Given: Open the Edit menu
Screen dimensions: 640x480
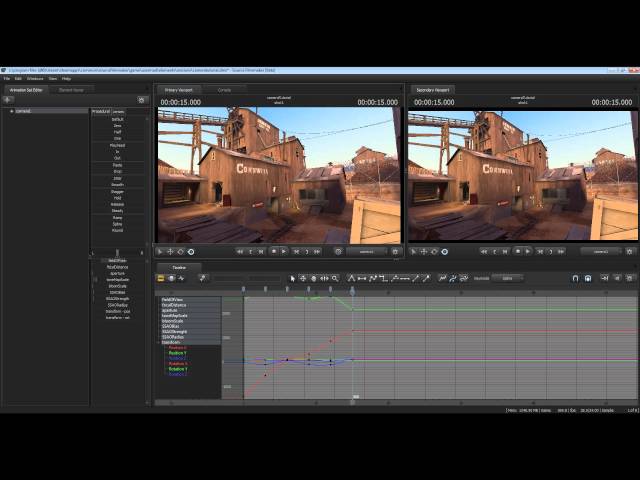Looking at the screenshot, I should [18, 78].
